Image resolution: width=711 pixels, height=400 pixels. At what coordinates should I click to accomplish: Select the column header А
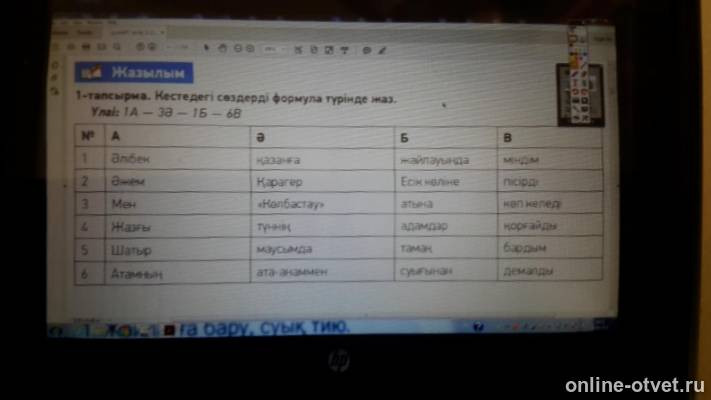pyautogui.click(x=116, y=135)
